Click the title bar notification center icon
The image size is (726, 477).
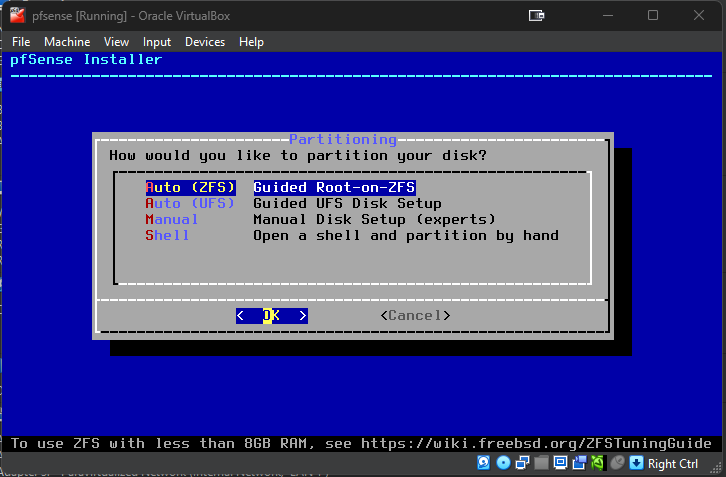[x=536, y=16]
